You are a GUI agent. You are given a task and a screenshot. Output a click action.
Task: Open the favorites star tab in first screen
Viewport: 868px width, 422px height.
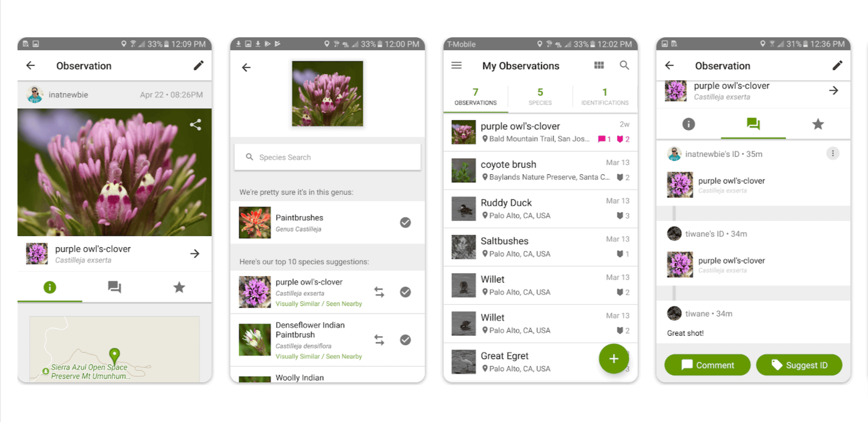pyautogui.click(x=179, y=287)
